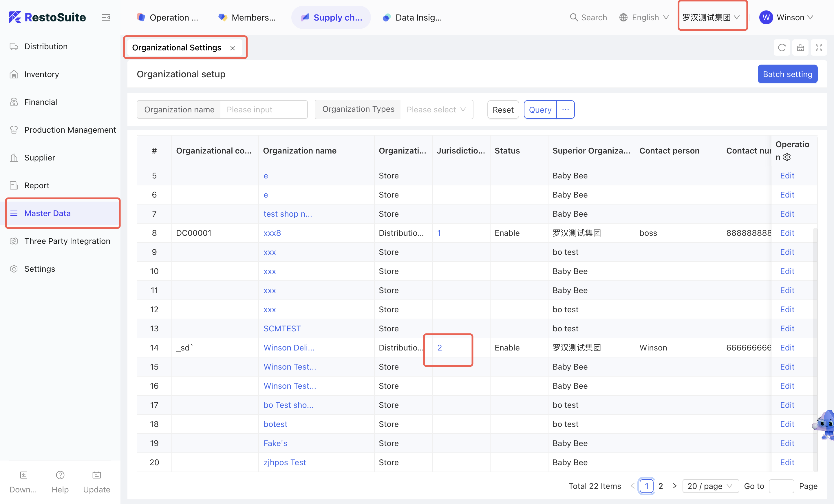Click the Batch setting button
The image size is (834, 504).
point(787,74)
